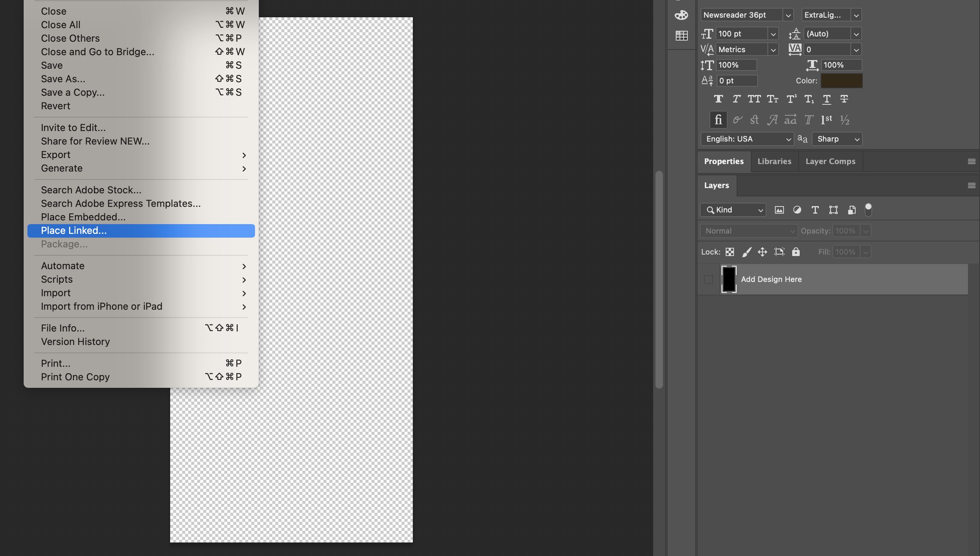
Task: Click the Add Design Here layer thumbnail
Action: (x=728, y=279)
